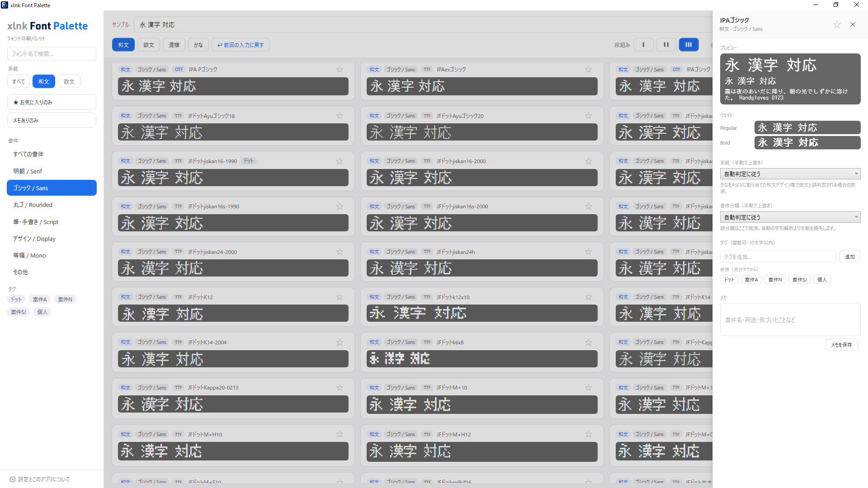Star the JFドットK12 font card
Viewport: 868px width, 488px height.
pyautogui.click(x=340, y=297)
